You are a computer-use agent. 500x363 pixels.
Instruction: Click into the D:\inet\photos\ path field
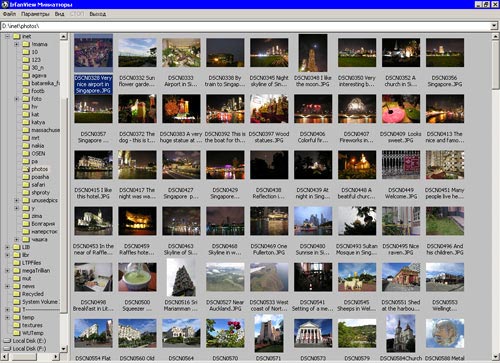245,26
